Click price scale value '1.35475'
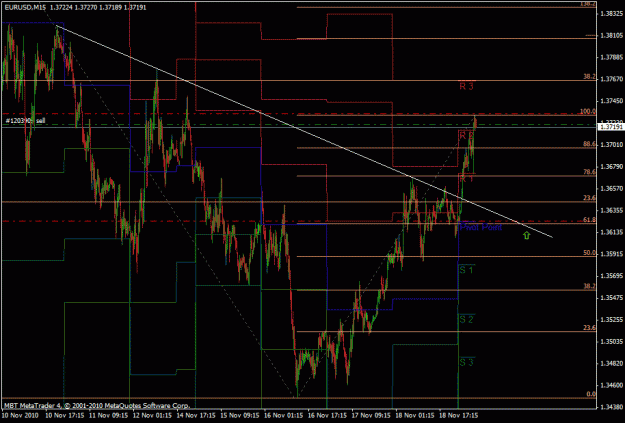The width and height of the screenshot is (625, 423). (x=611, y=298)
